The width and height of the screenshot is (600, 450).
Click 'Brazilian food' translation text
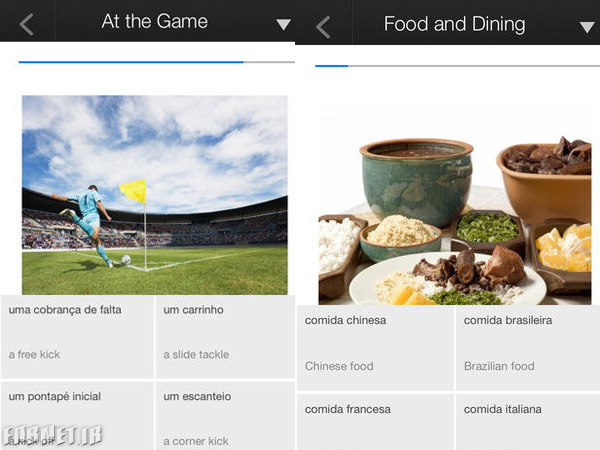(499, 366)
